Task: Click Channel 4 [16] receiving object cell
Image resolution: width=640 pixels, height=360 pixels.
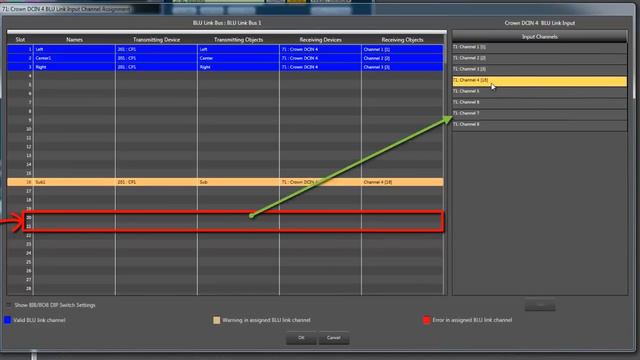Action: [x=402, y=182]
